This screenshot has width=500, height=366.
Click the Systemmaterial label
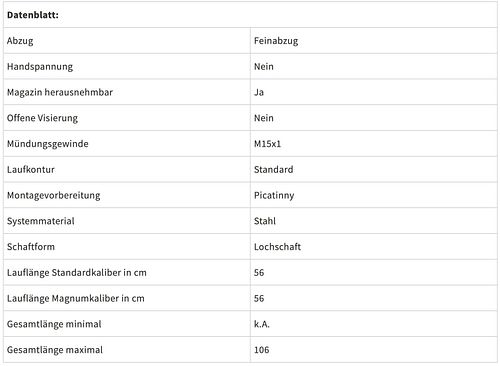pos(41,221)
